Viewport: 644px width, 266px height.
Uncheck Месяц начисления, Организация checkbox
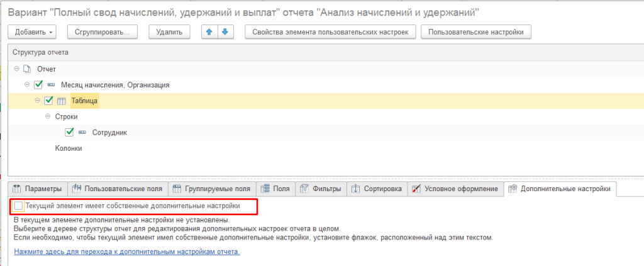coord(38,85)
